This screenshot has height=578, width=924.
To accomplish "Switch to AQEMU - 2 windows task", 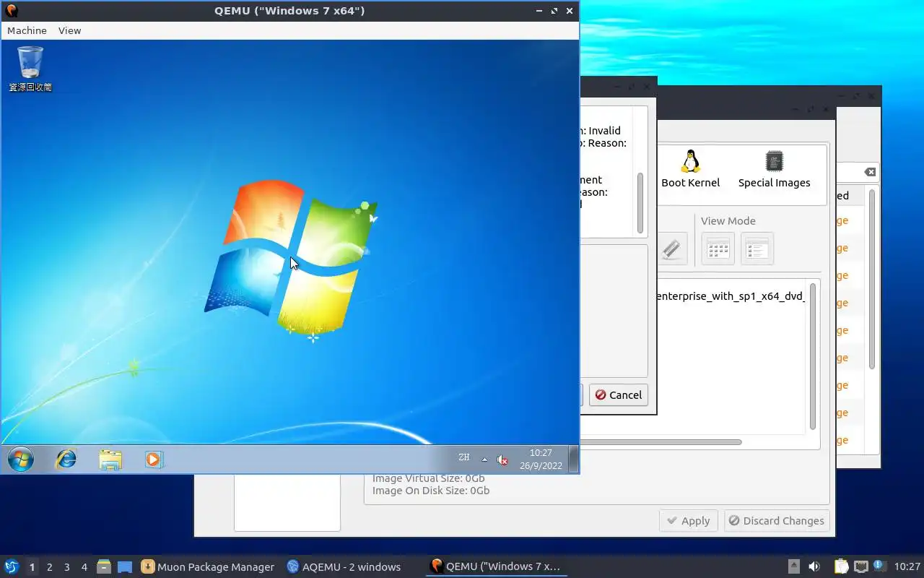I will pos(344,567).
